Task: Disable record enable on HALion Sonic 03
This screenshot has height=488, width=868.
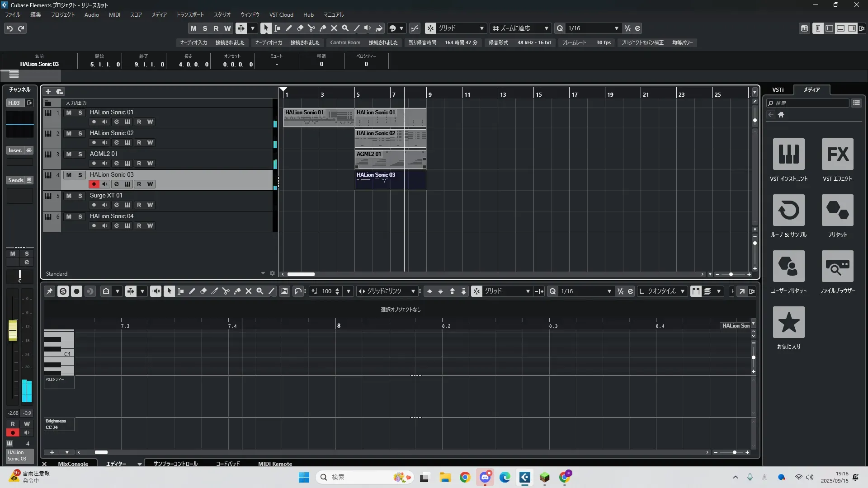Action: 94,184
